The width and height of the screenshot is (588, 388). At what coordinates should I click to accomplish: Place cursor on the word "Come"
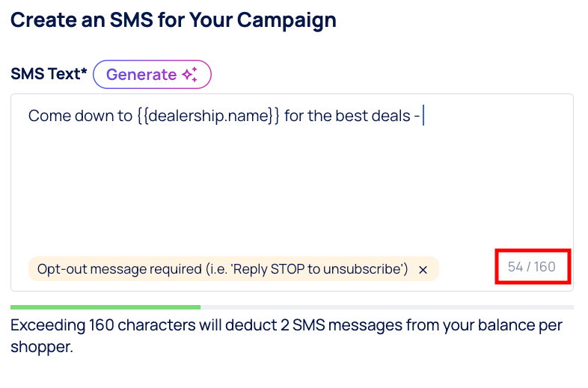[46, 117]
